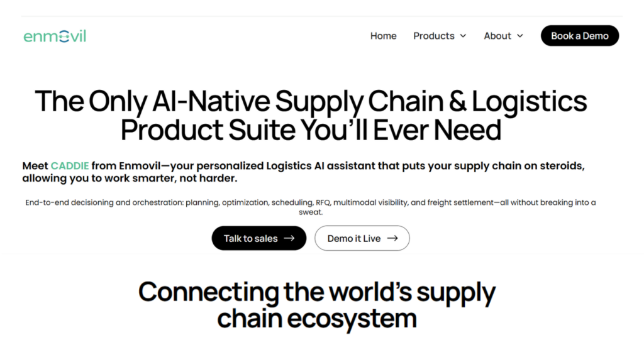Click the 'The Only AI-Native Supply Chain' headline line
The height and width of the screenshot is (362, 644).
tap(311, 101)
